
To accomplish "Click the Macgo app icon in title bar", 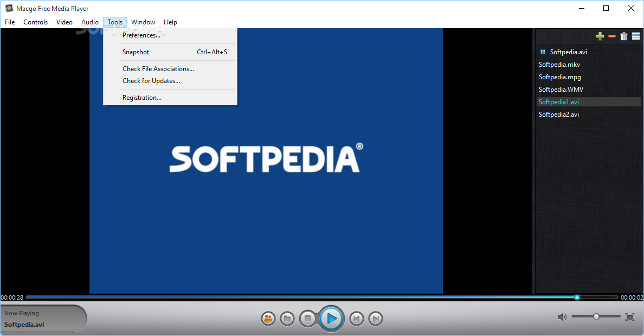I will tap(9, 8).
